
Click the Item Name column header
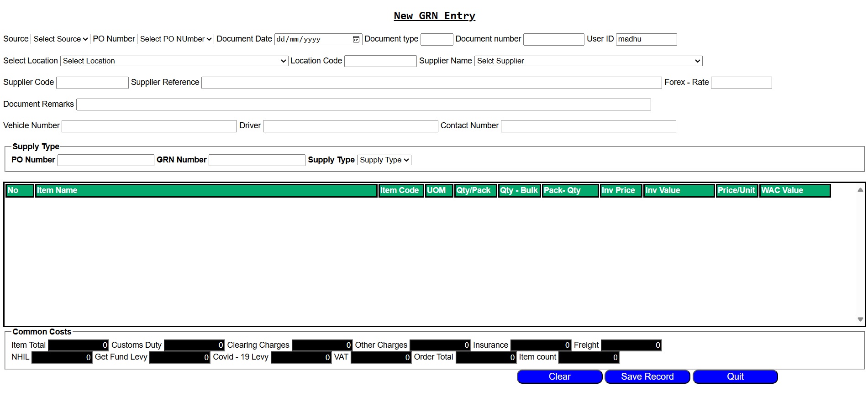pyautogui.click(x=206, y=190)
